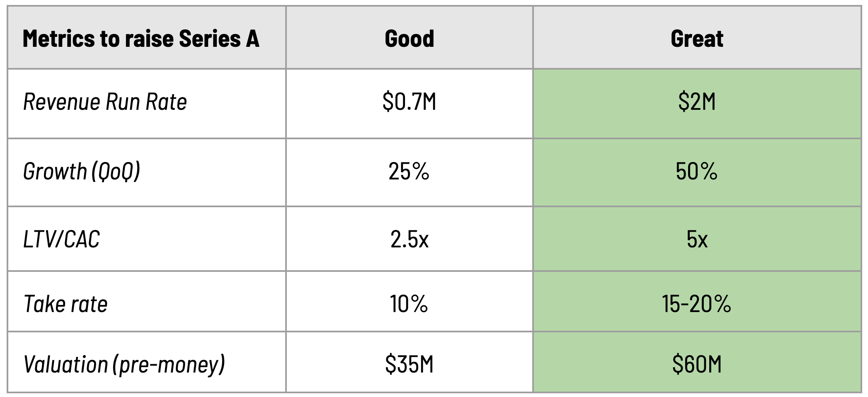Click the word 'Valuation' in the row label
868x397 pixels.
pyautogui.click(x=65, y=364)
